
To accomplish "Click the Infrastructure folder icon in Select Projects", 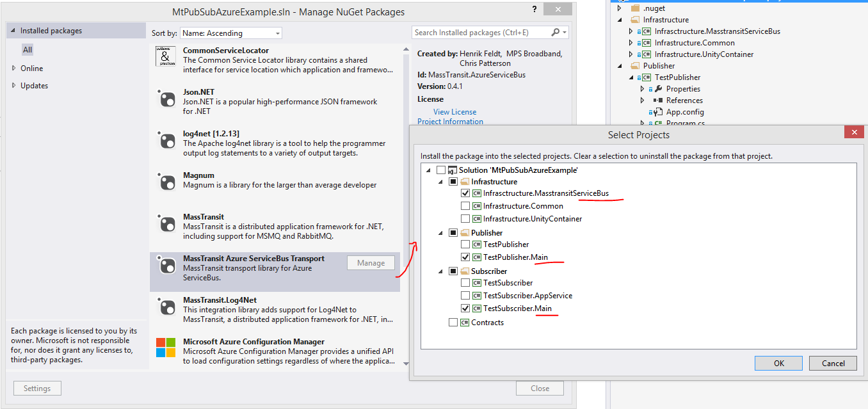I will 465,182.
